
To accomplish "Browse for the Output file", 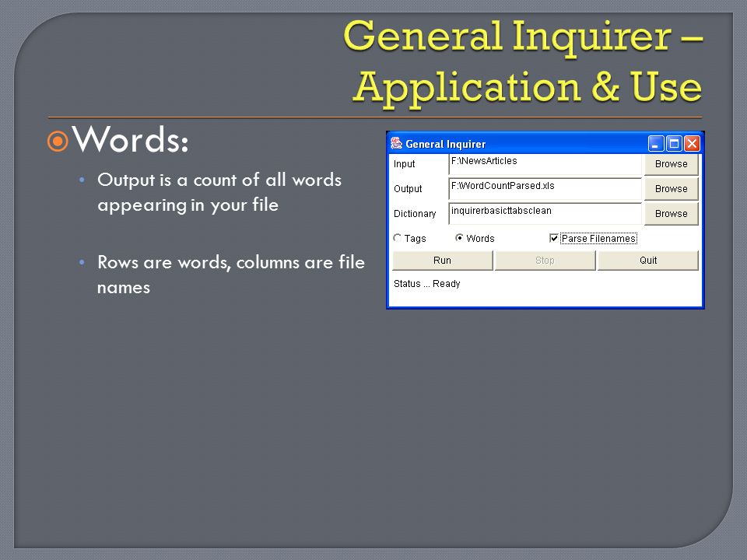I will pyautogui.click(x=672, y=188).
